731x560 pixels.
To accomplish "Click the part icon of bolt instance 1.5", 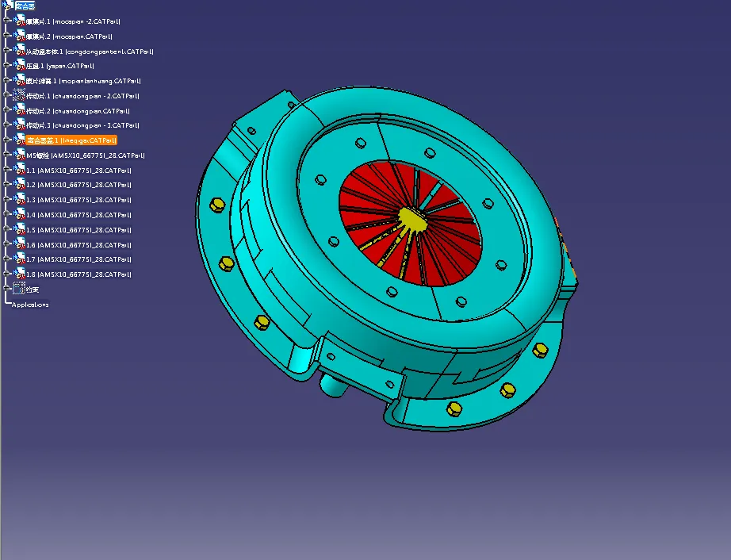I will (19, 229).
